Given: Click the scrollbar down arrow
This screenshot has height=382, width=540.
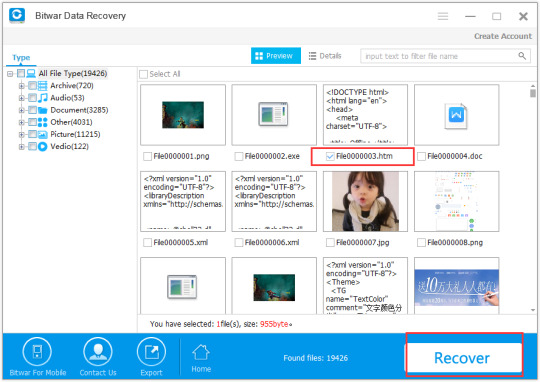Looking at the screenshot, I should [533, 310].
